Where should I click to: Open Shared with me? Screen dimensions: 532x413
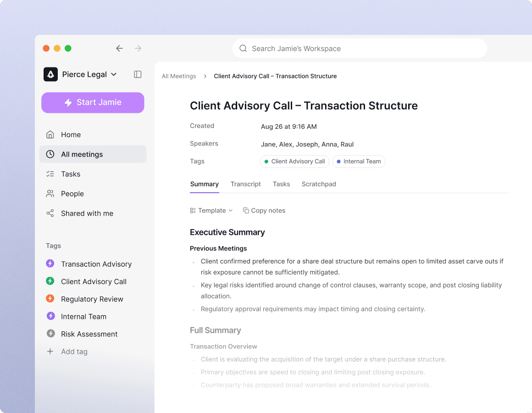(x=87, y=213)
